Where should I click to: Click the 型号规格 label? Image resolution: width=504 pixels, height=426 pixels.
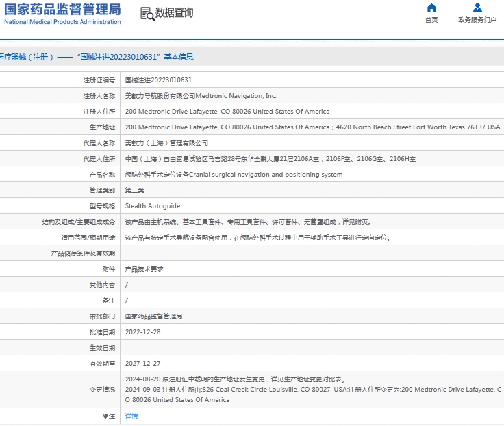pos(102,206)
